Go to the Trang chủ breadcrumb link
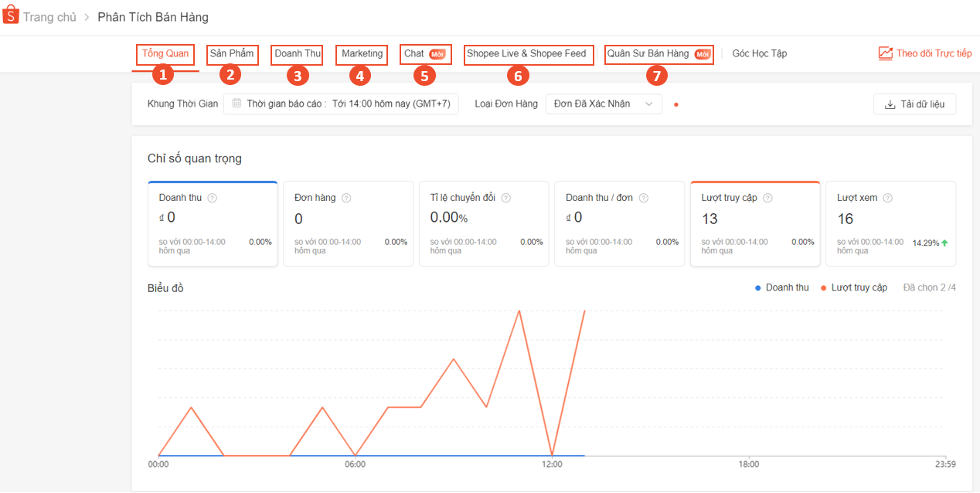The image size is (980, 493). click(x=49, y=17)
